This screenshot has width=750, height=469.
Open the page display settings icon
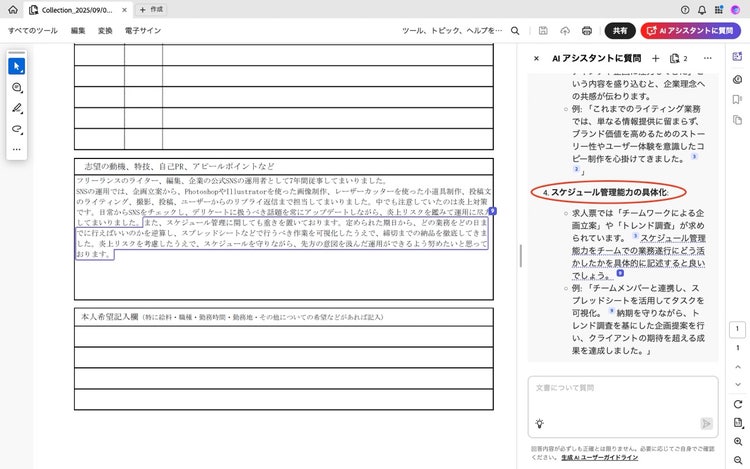click(x=738, y=423)
